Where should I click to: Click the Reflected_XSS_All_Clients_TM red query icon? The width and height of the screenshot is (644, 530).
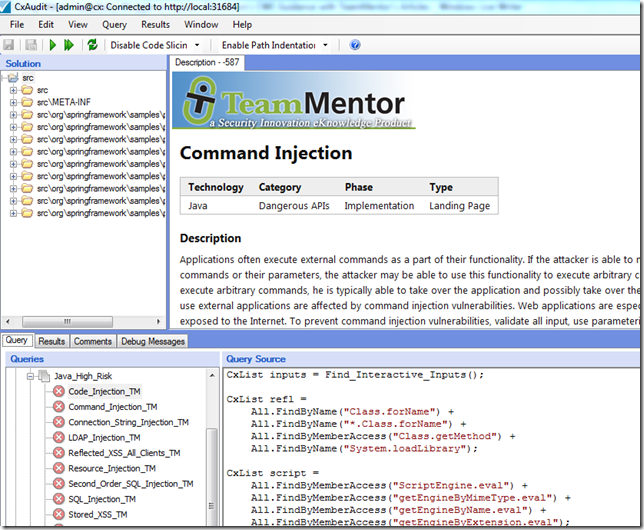point(59,453)
